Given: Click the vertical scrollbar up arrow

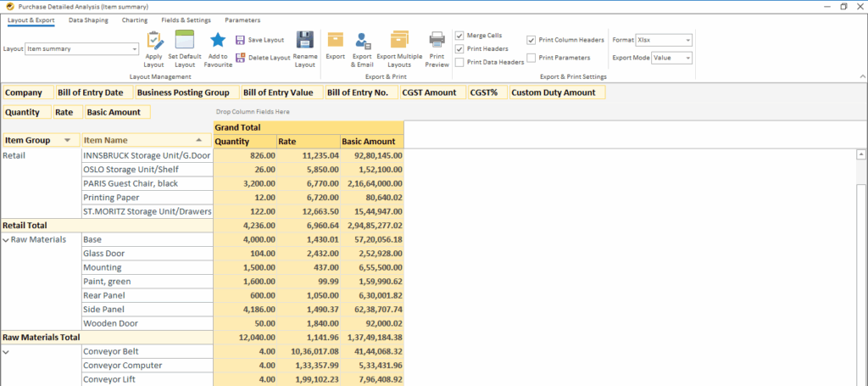Looking at the screenshot, I should pos(861,154).
